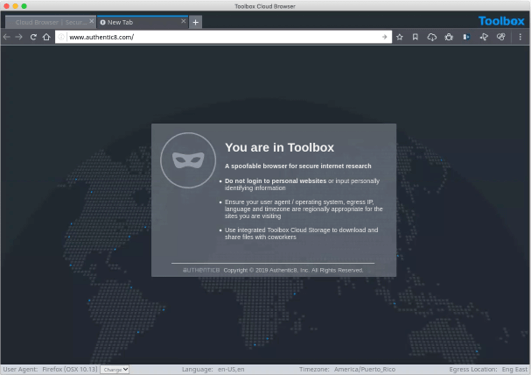Click the Toolbox Cloud Storage bullet text
Image resolution: width=531 pixels, height=375 pixels.
click(301, 233)
